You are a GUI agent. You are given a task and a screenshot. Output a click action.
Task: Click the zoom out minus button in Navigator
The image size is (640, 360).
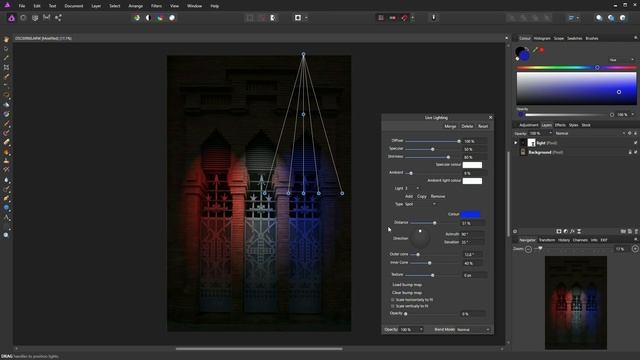[x=528, y=249]
